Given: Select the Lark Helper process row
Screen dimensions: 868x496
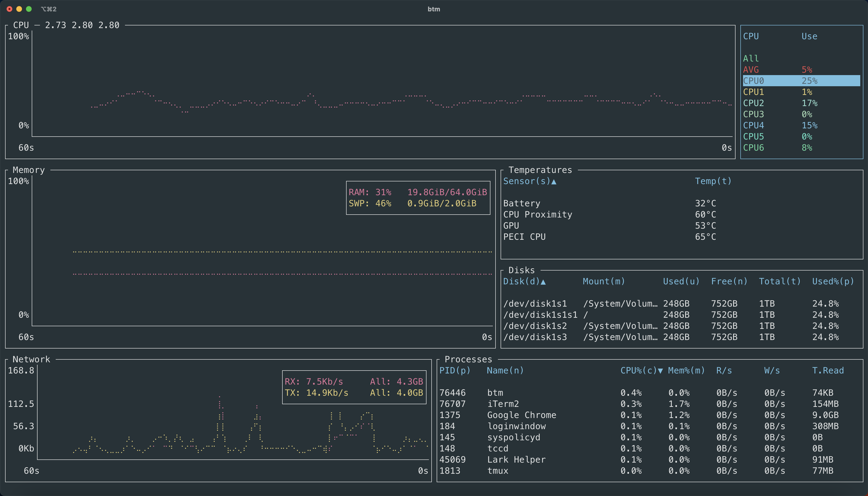Looking at the screenshot, I should (650, 459).
